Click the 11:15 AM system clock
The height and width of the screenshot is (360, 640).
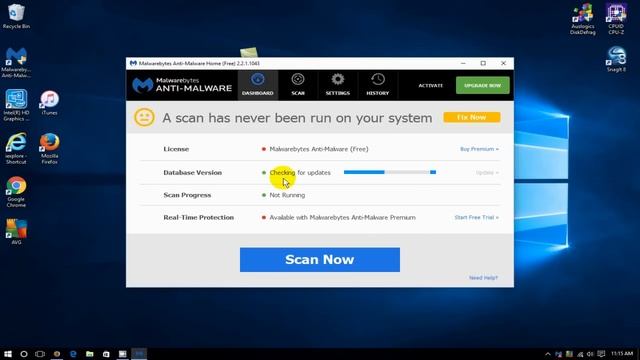[x=622, y=353]
